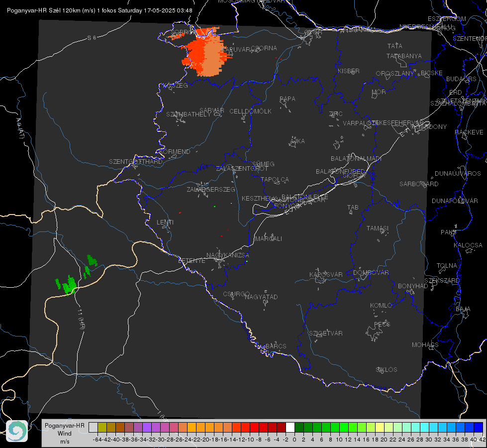
Task: Click the 'DUNAUJVAROS' city label
Action: point(458,174)
